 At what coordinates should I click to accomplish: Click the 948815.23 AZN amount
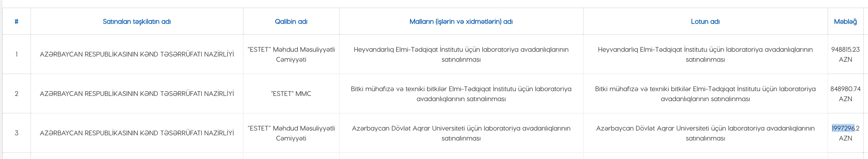pos(845,54)
